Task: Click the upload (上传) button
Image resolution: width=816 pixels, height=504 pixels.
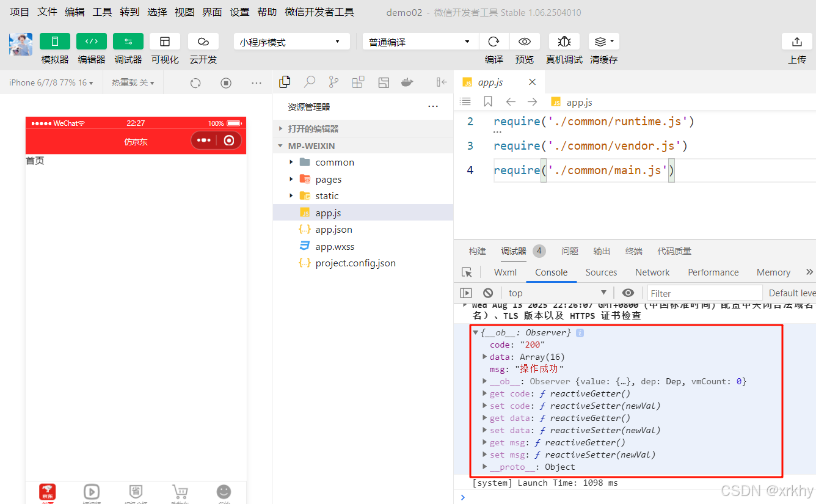Action: pyautogui.click(x=797, y=42)
